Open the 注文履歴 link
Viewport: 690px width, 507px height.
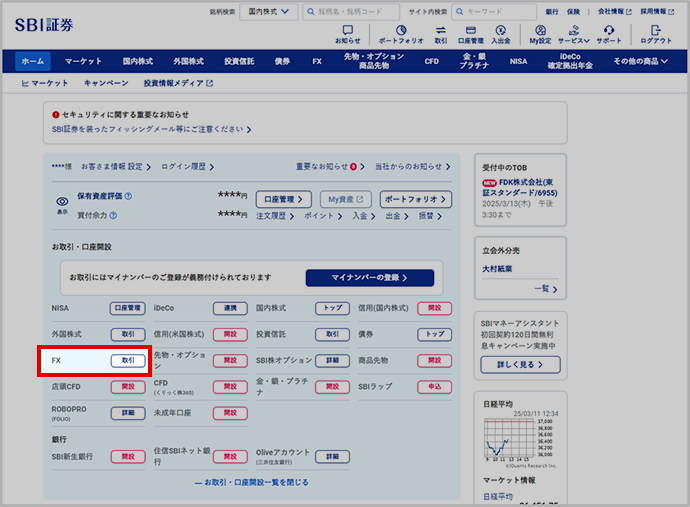point(275,216)
